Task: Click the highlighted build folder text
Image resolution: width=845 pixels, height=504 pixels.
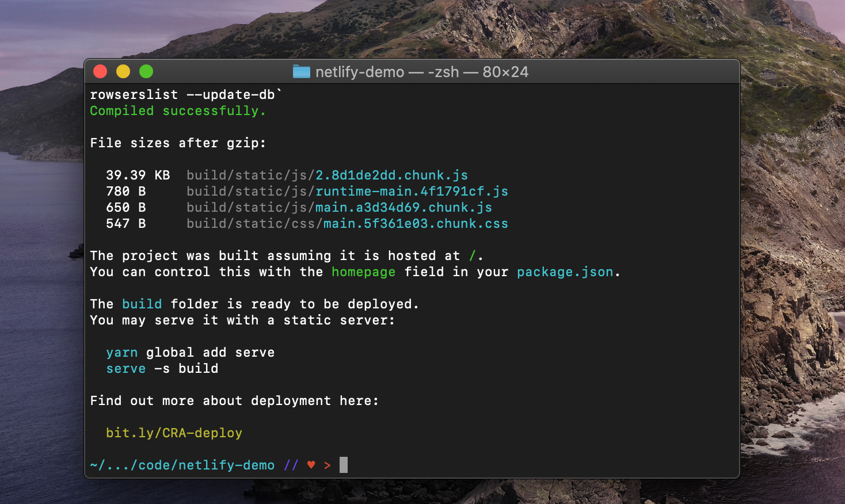Action: [142, 304]
